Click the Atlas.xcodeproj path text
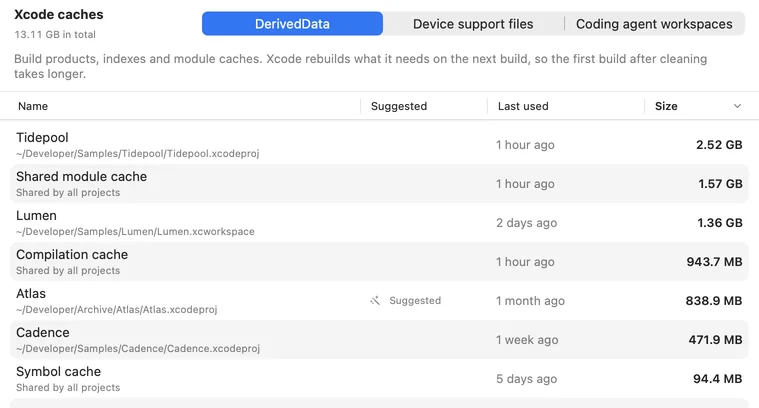This screenshot has width=759, height=408. click(x=117, y=309)
